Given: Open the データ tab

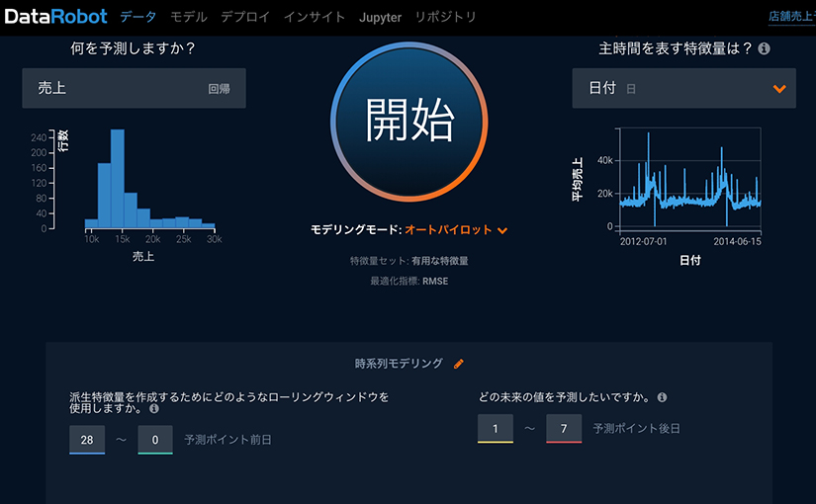Looking at the screenshot, I should pos(137,17).
